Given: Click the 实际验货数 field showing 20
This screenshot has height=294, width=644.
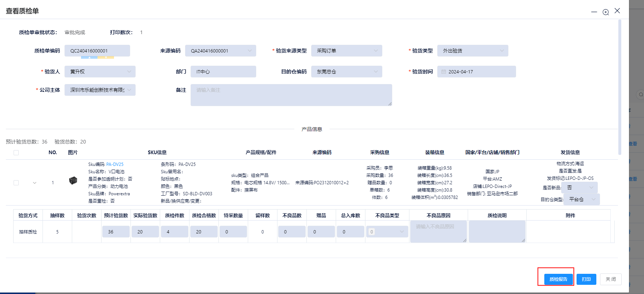Looking at the screenshot, I should 145,232.
